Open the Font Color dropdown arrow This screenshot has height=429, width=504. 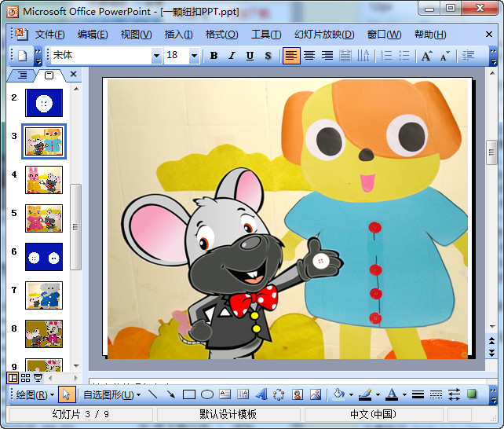404,395
